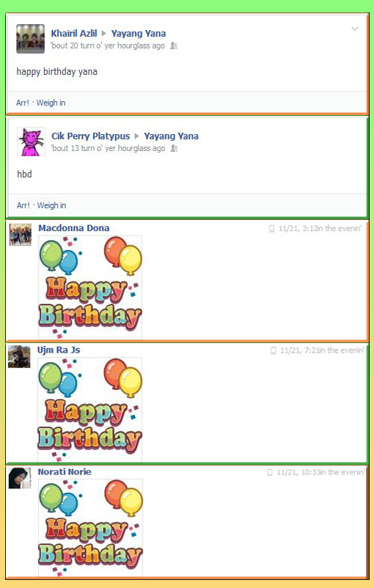Open Happy Birthday sticker from Ujm Ra Js
This screenshot has width=374, height=588.
pyautogui.click(x=90, y=410)
